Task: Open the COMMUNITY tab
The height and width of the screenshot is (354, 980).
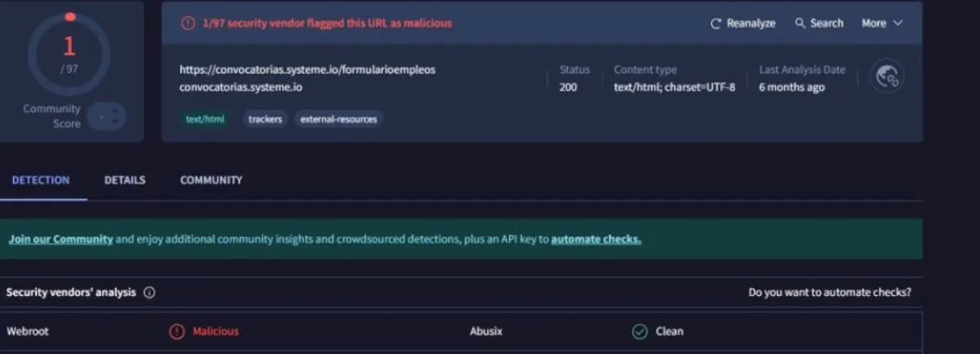Action: pos(211,180)
